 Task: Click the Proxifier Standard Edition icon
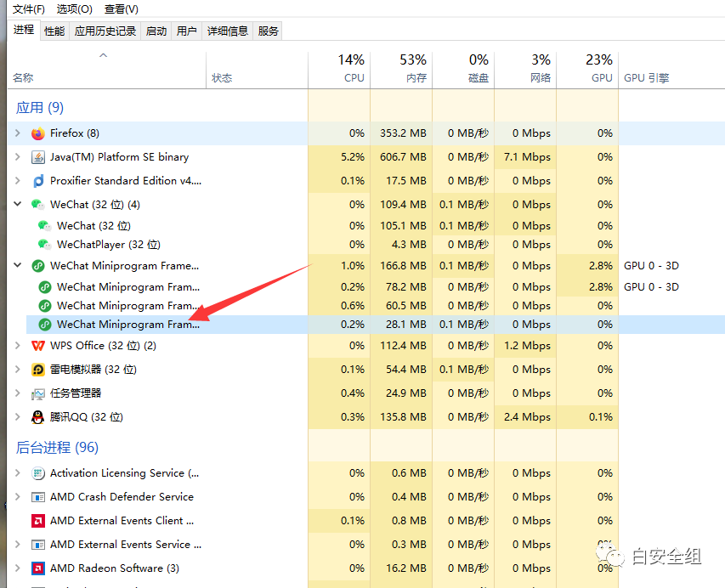38,181
